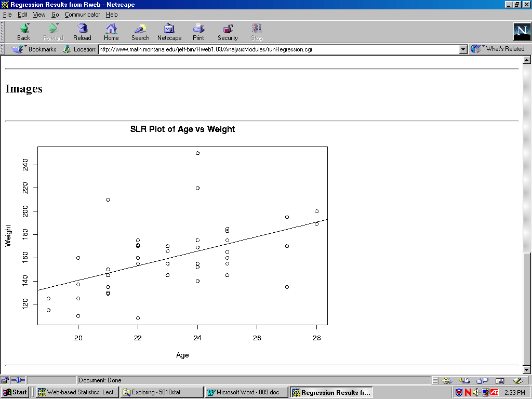The width and height of the screenshot is (532, 399).
Task: Collapse the navigation toolbar grip handle
Action: pos(3,32)
